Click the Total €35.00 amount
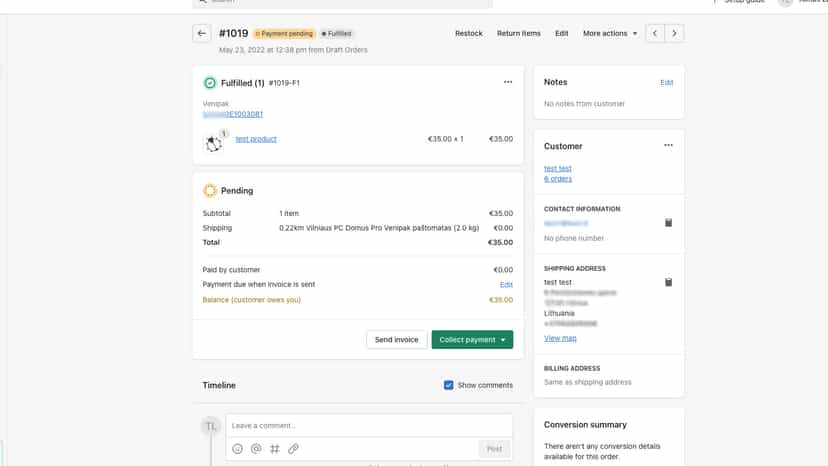 [500, 243]
